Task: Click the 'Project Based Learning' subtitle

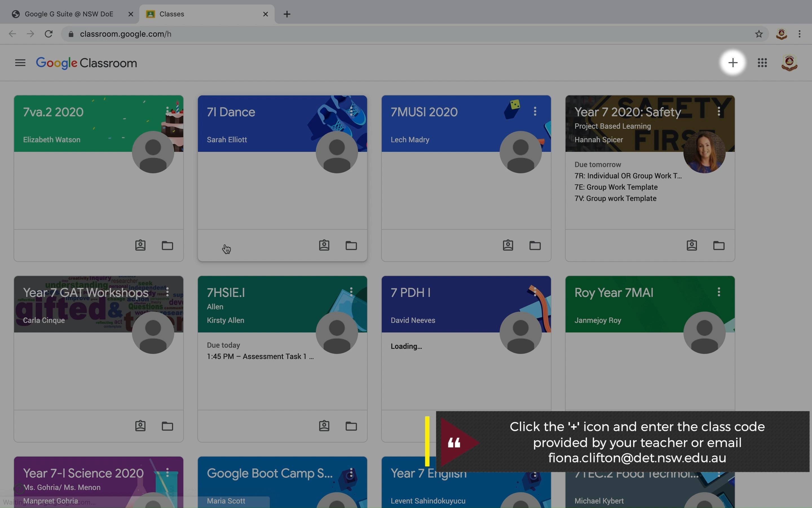Action: click(613, 126)
